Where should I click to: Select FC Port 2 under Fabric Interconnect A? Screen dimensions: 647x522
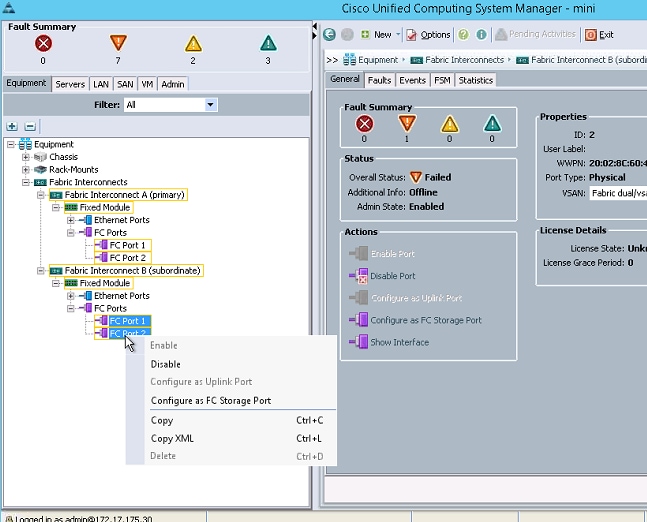tap(127, 258)
